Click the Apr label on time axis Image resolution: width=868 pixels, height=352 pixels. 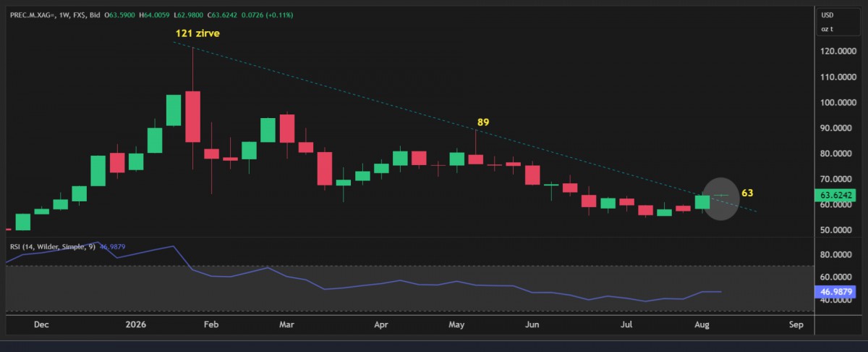click(x=380, y=325)
